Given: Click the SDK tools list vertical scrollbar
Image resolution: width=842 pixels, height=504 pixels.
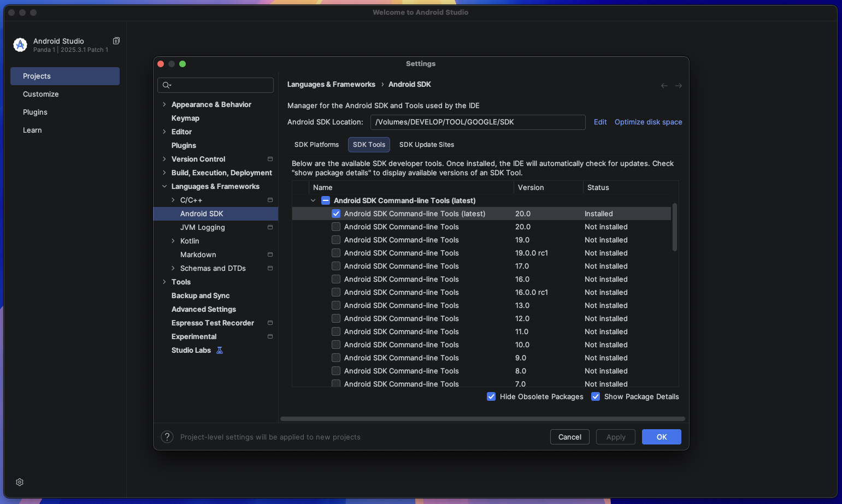Looking at the screenshot, I should pos(674,227).
